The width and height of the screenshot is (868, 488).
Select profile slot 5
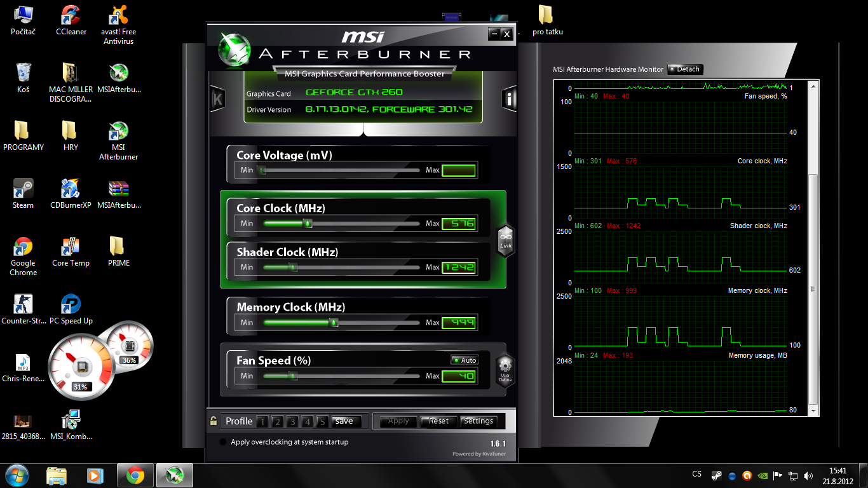tap(322, 421)
